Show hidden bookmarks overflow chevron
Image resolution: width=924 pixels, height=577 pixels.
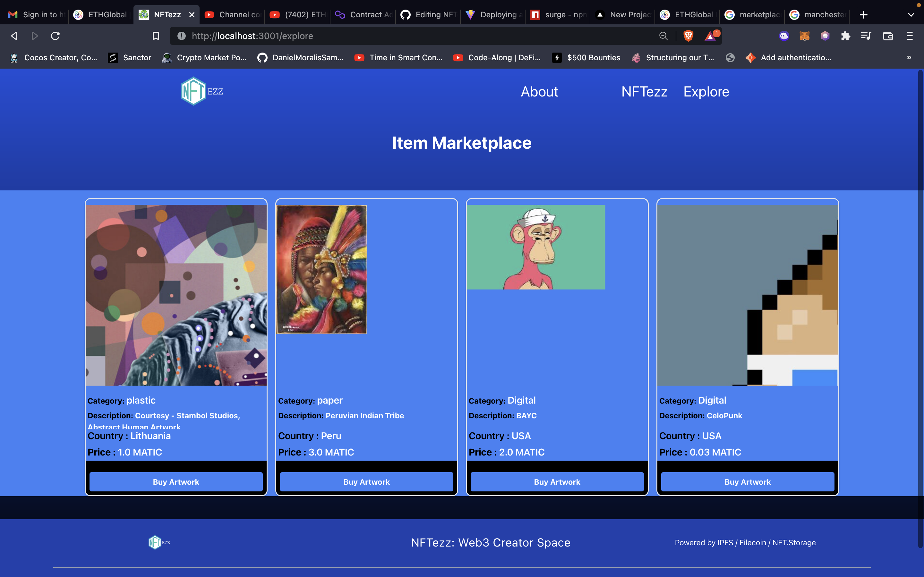pos(909,58)
